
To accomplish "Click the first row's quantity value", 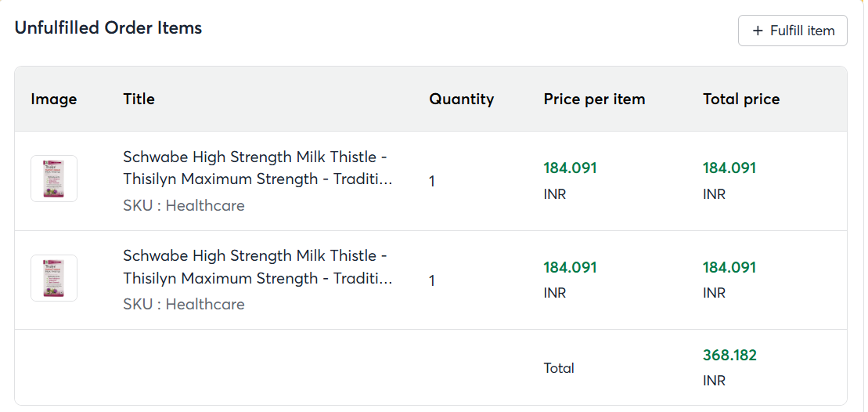I will point(432,181).
